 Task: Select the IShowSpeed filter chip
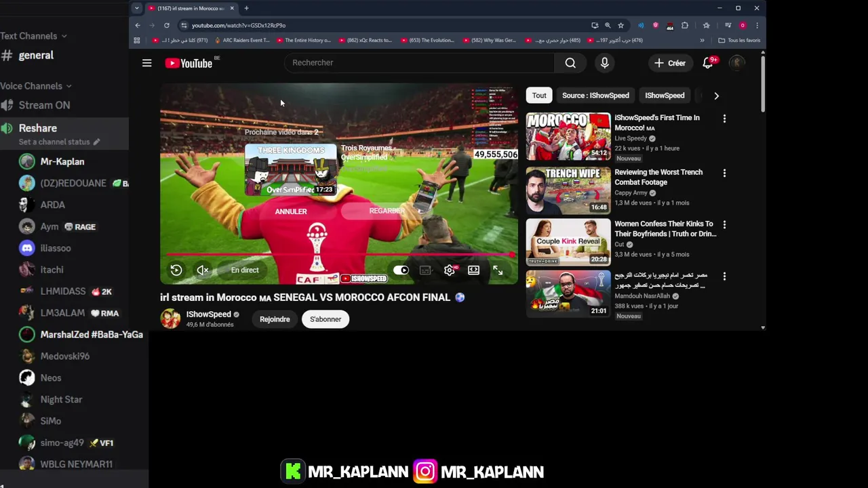[x=665, y=96]
